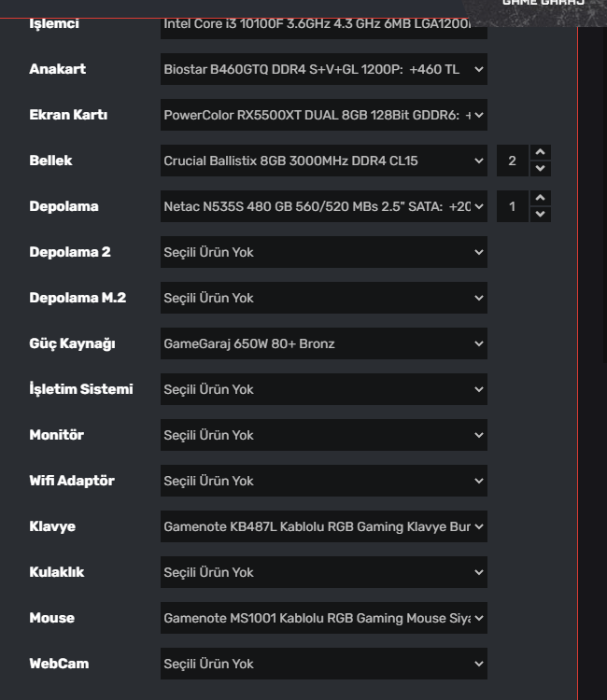Open the İşlemci processor dropdown

coord(323,24)
